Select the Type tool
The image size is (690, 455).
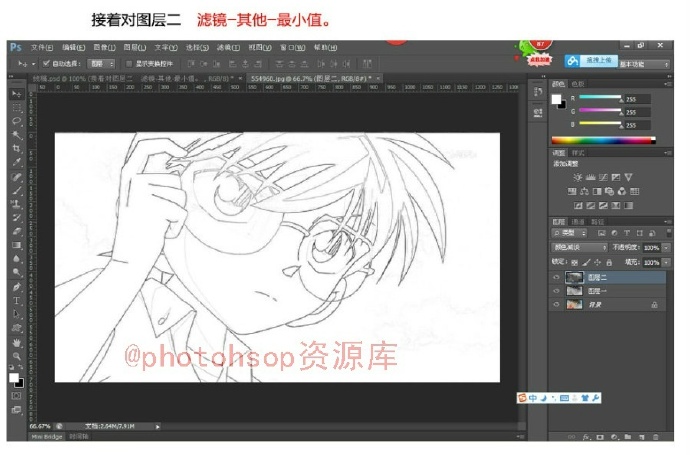pos(17,301)
